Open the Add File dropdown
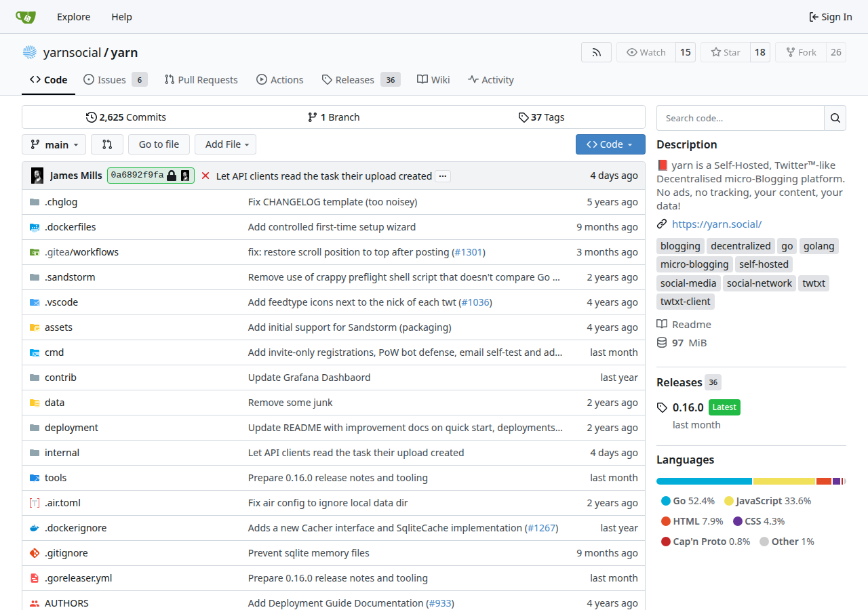The image size is (868, 610). [225, 144]
